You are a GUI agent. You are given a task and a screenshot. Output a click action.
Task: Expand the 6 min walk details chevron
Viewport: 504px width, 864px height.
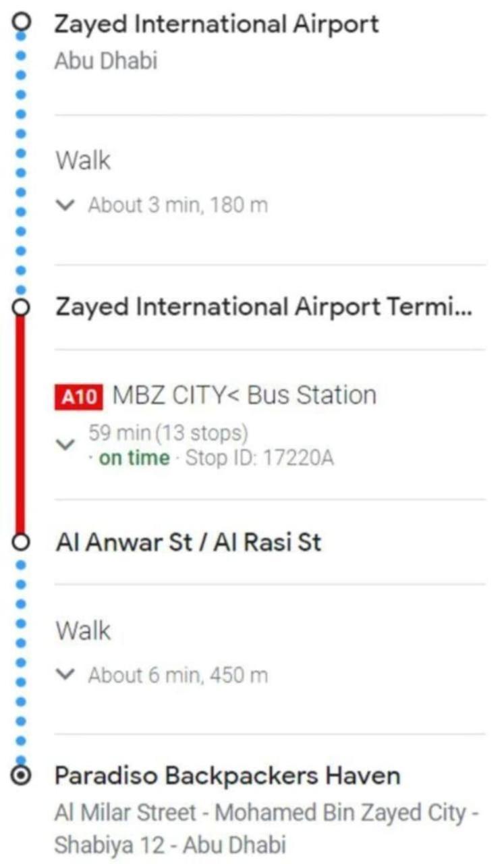point(65,674)
